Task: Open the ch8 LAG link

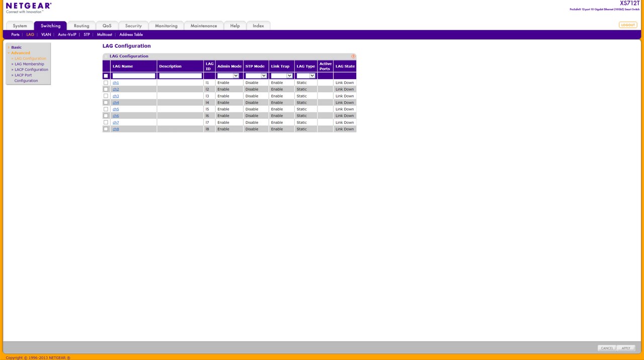Action: [116, 129]
